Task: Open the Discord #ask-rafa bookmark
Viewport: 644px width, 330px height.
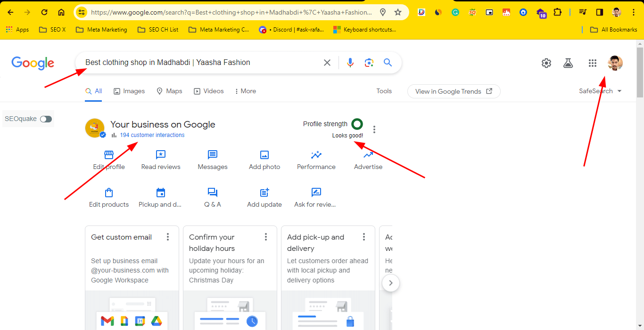Action: (291, 30)
